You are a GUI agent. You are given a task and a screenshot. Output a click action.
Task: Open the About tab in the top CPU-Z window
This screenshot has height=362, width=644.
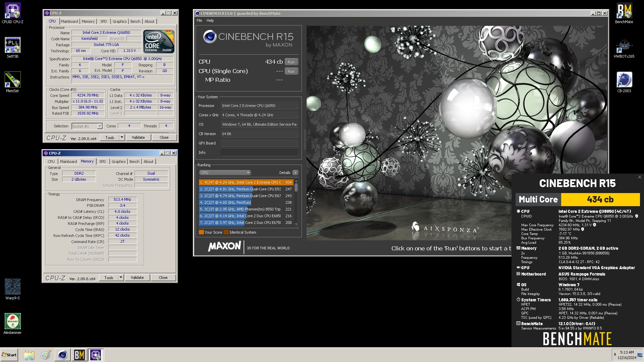click(150, 21)
